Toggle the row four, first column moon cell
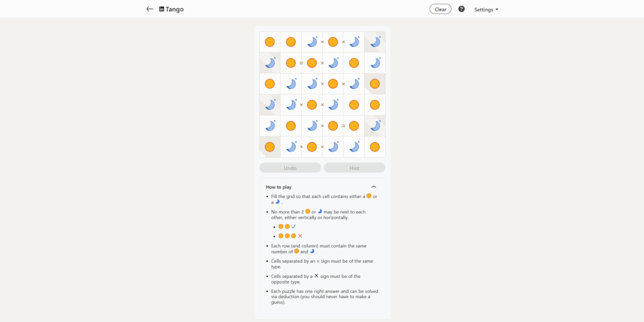This screenshot has height=322, width=644. [x=270, y=105]
